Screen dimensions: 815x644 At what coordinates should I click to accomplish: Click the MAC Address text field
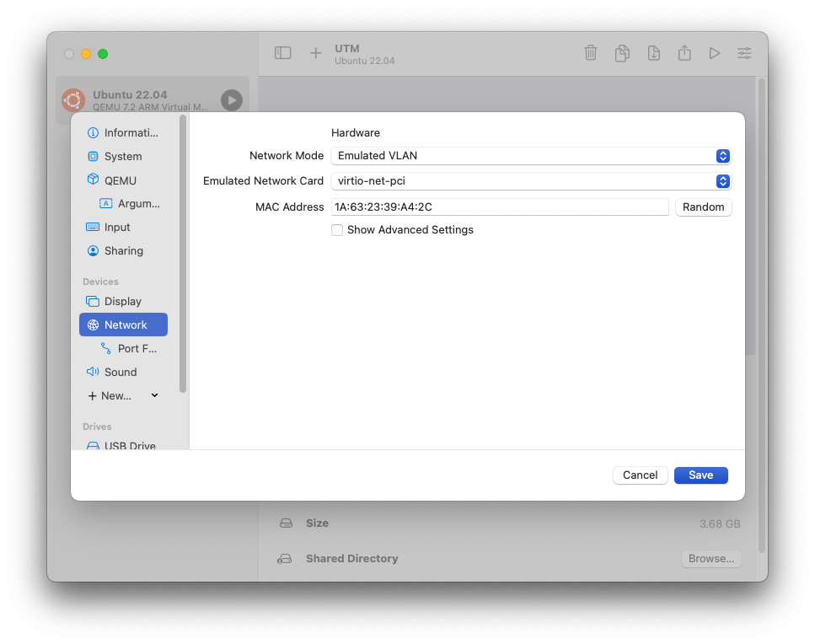click(499, 207)
